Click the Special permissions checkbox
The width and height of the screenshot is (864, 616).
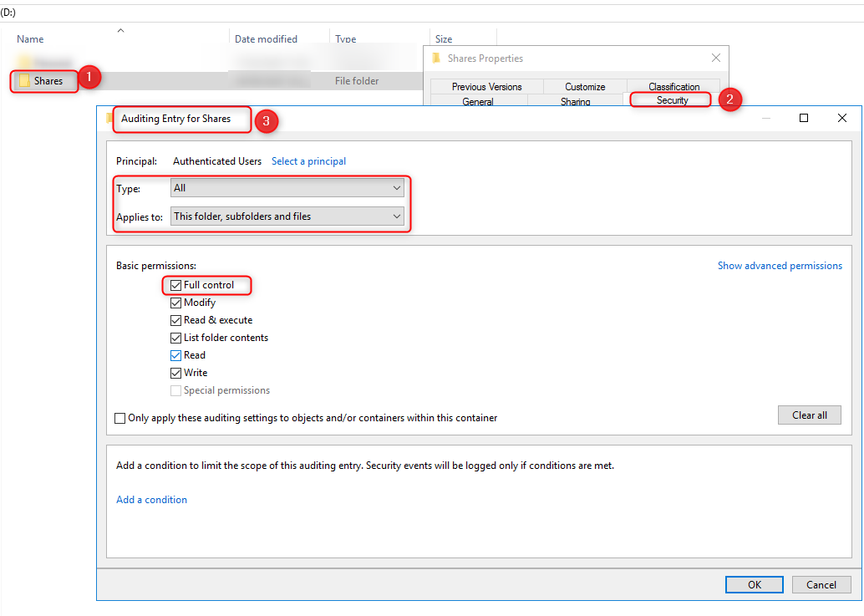tap(175, 390)
